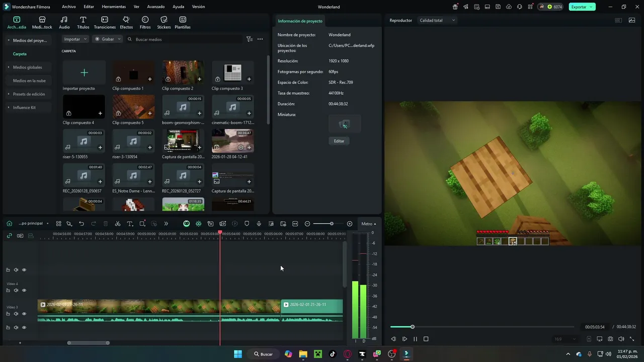Viewport: 644px width, 362px height.
Task: Open player fullscreen with expand arrows
Action: coord(632,339)
